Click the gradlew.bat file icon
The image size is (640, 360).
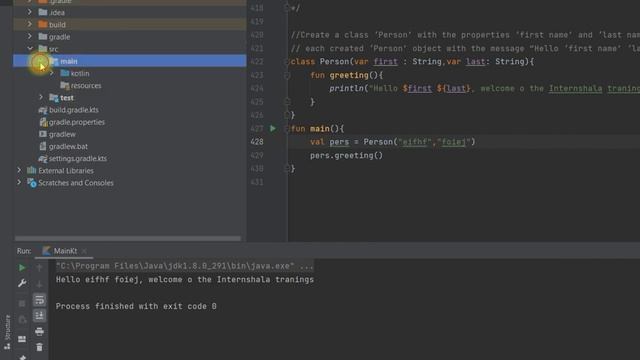[42, 146]
